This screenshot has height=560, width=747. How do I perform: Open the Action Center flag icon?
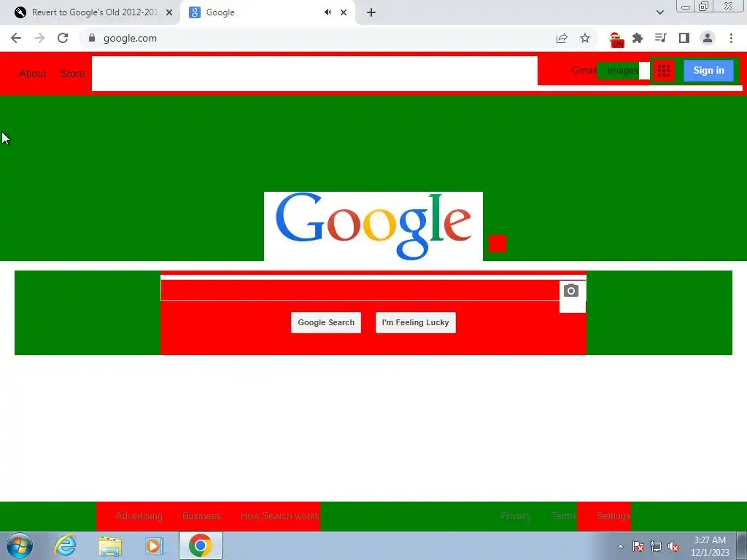tap(638, 546)
